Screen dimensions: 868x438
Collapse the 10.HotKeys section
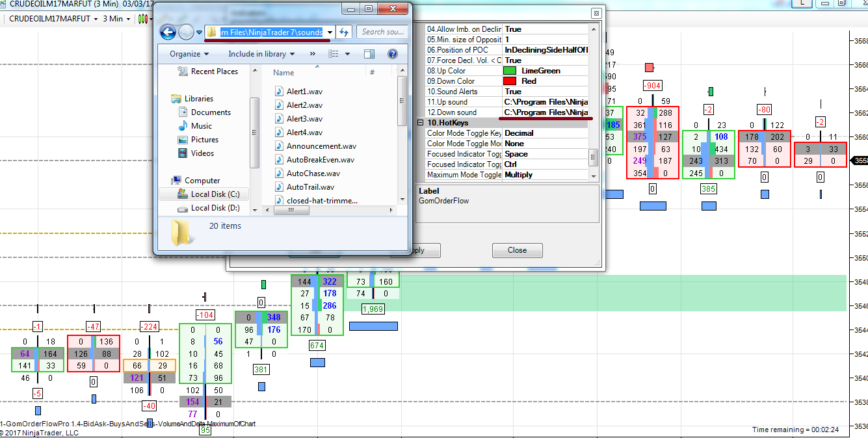point(421,123)
